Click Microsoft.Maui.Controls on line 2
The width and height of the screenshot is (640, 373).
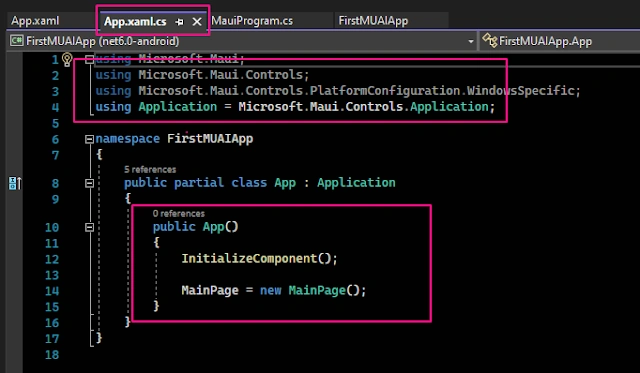click(x=221, y=75)
